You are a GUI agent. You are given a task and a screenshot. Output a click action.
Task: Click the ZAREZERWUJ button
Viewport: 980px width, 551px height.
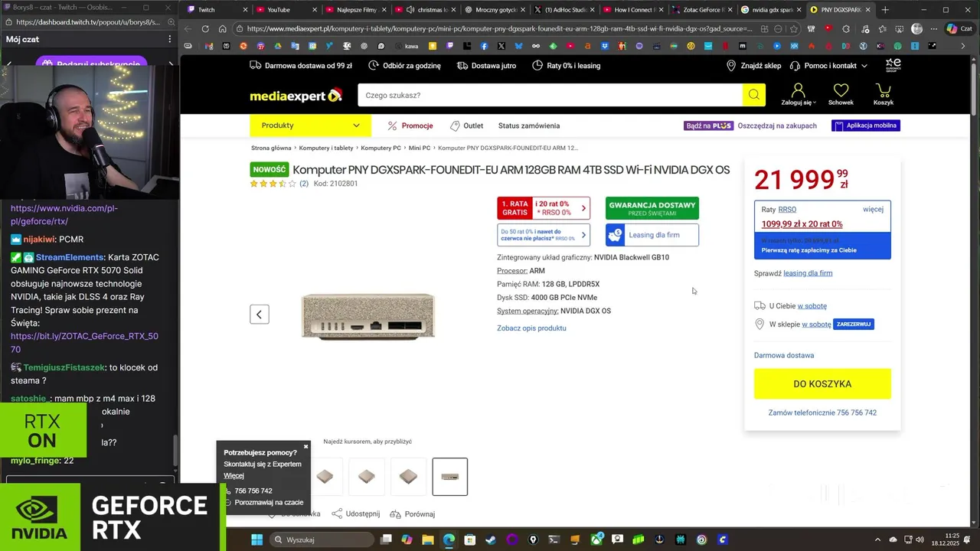(x=854, y=324)
